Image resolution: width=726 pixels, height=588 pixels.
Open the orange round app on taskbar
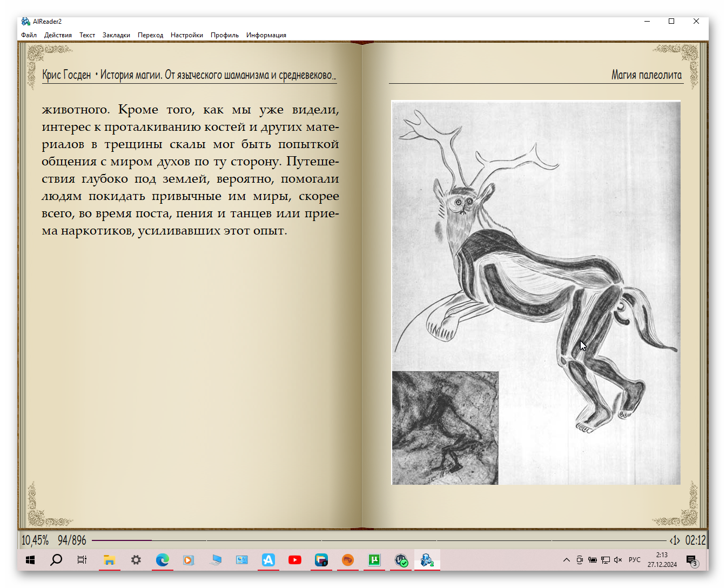click(x=348, y=560)
